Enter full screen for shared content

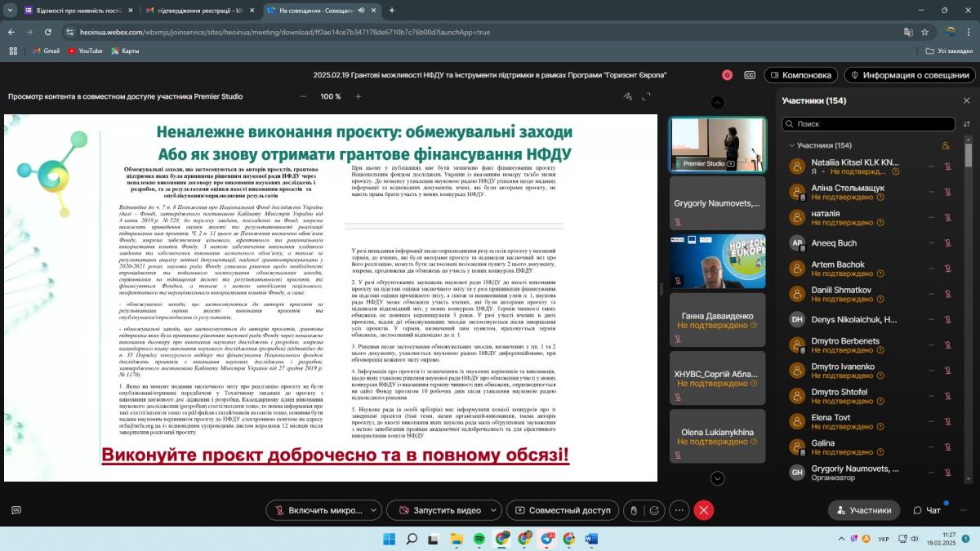coord(646,96)
